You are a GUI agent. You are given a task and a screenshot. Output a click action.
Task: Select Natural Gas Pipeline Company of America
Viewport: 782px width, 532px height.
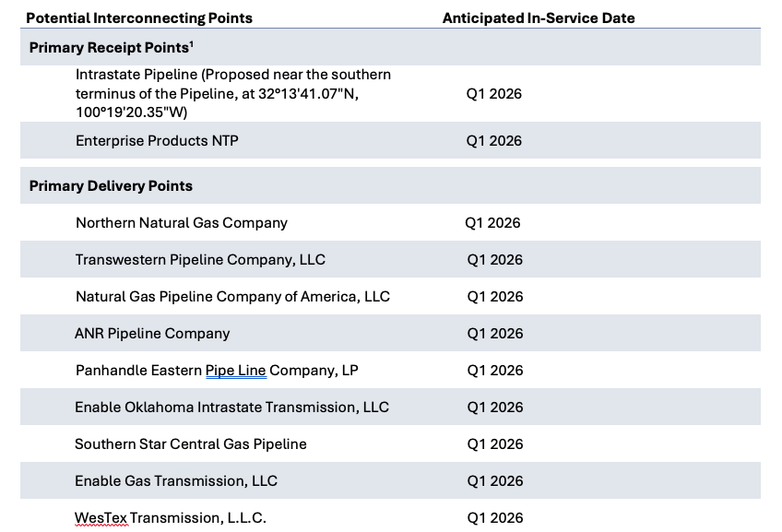(x=232, y=297)
